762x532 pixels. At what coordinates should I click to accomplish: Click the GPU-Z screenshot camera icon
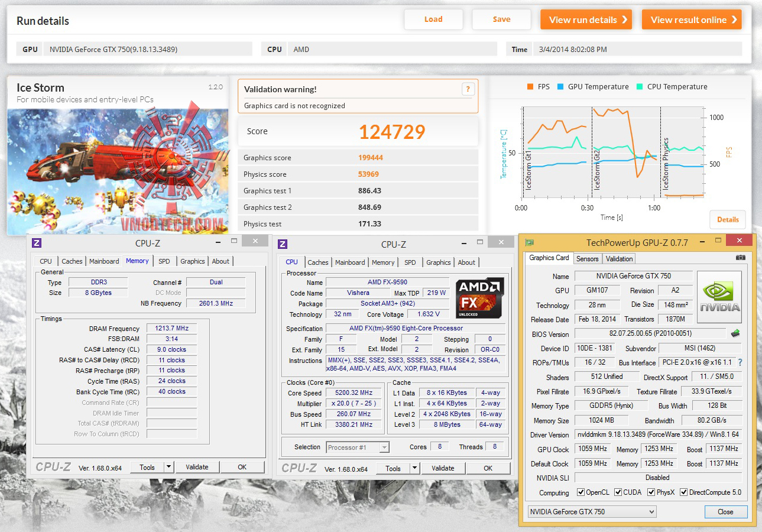coord(740,258)
